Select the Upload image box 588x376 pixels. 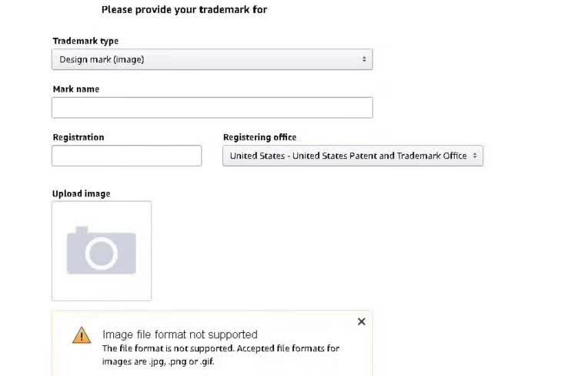pos(102,251)
